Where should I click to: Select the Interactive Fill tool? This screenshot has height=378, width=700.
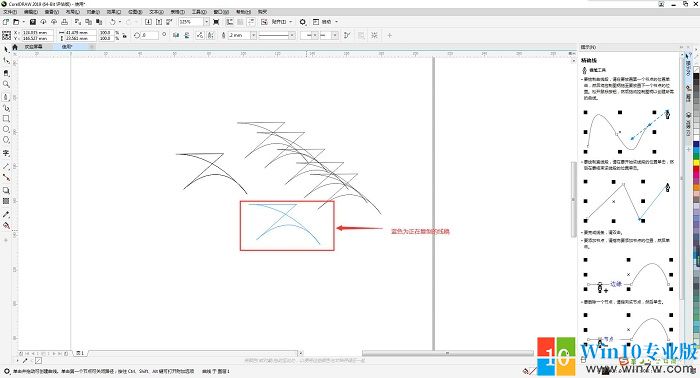[6, 226]
